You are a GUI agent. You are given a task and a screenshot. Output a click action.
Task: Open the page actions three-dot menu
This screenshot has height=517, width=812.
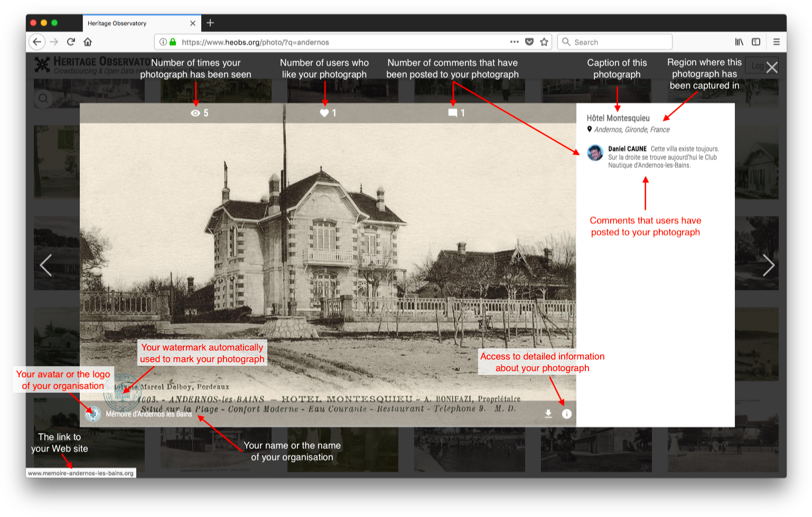point(514,42)
